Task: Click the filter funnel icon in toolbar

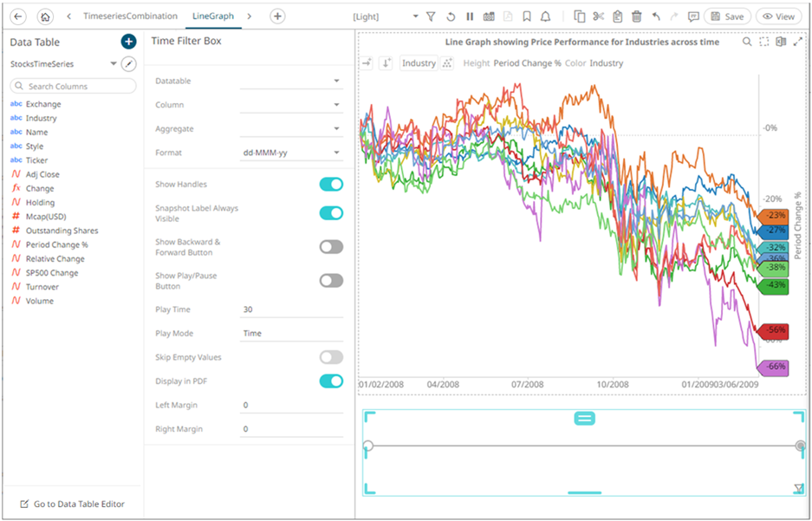Action: [x=431, y=16]
